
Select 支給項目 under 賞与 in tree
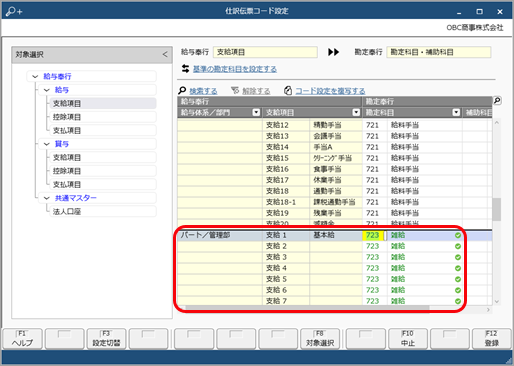pyautogui.click(x=103, y=157)
